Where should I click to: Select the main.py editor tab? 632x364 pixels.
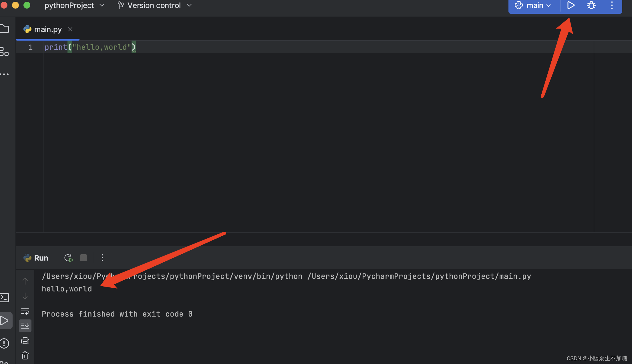(47, 29)
